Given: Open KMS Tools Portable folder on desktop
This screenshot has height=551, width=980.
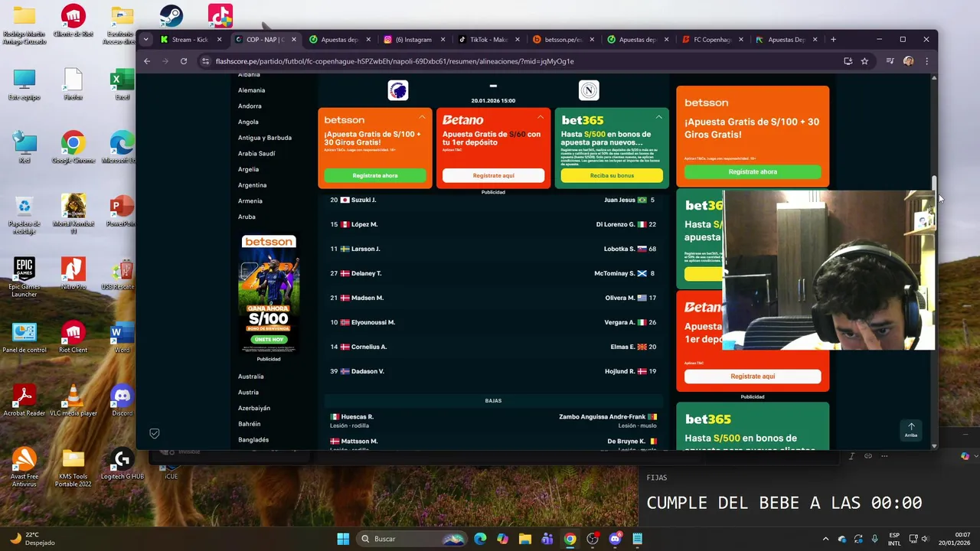Looking at the screenshot, I should pyautogui.click(x=73, y=467).
